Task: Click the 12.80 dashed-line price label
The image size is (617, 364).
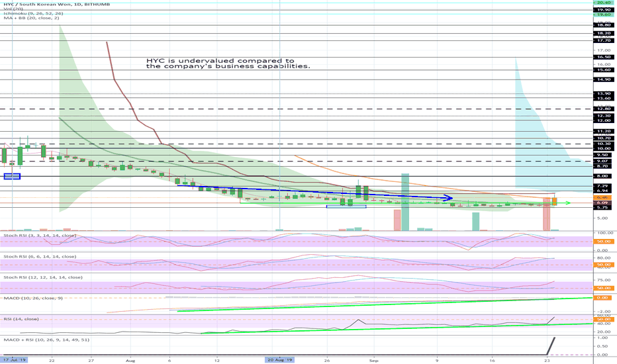Action: [x=604, y=109]
